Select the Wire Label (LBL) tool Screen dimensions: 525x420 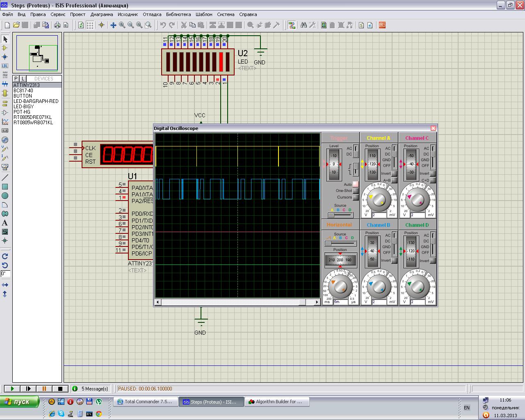[5, 66]
